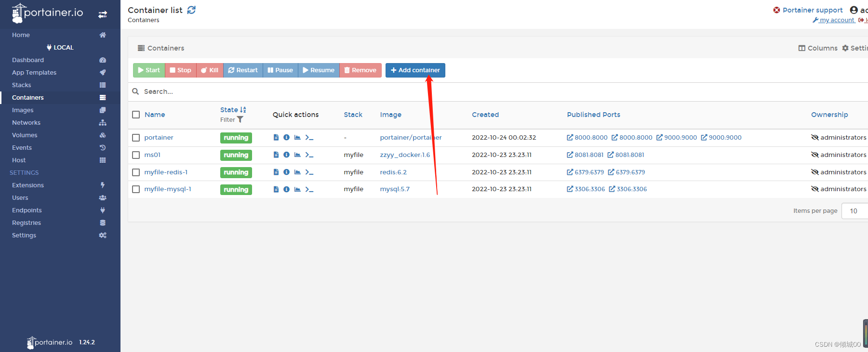This screenshot has height=352, width=868.
Task: Open the Dashboard sidebar item
Action: [60, 60]
